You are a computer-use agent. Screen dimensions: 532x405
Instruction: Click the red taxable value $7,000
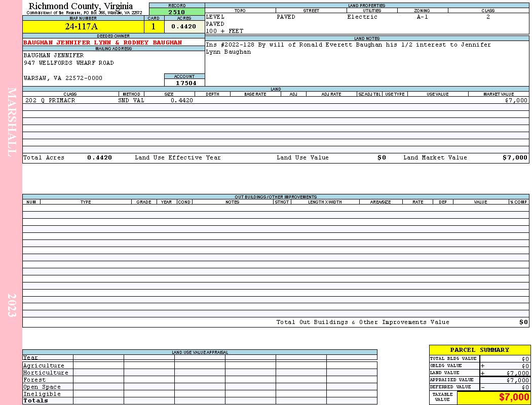tap(514, 397)
